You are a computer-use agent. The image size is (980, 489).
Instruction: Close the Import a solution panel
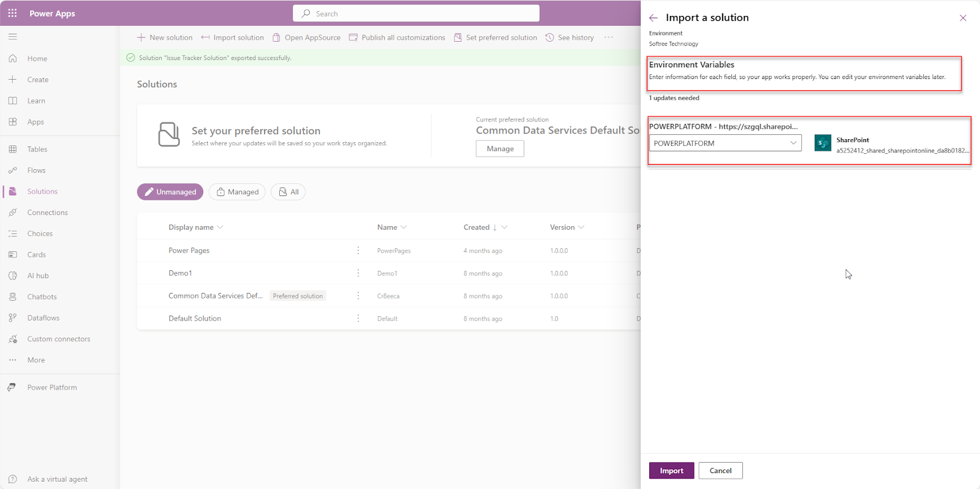[963, 18]
